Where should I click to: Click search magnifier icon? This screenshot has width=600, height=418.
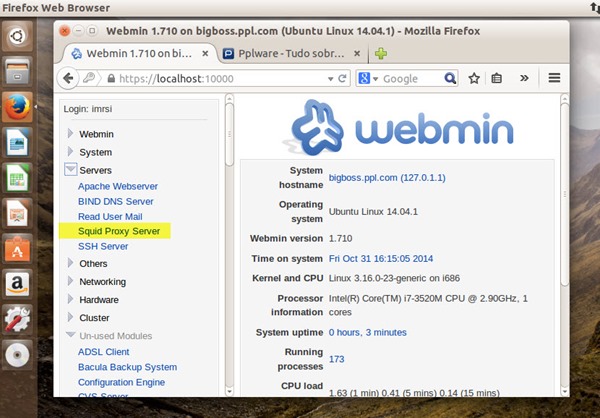pos(450,78)
